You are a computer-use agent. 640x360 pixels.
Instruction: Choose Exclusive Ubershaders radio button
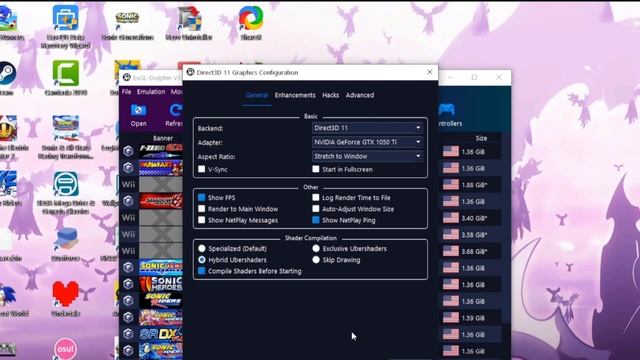tap(316, 248)
